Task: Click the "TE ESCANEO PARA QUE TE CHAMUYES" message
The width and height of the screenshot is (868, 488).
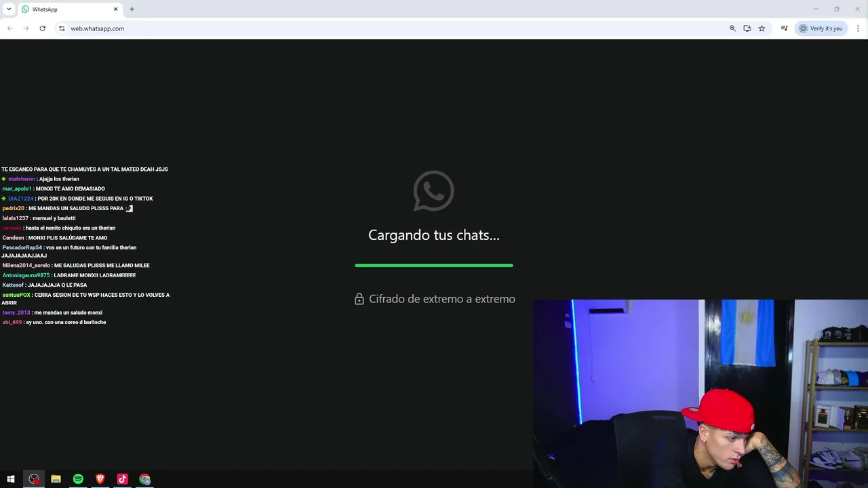Action: [x=85, y=169]
